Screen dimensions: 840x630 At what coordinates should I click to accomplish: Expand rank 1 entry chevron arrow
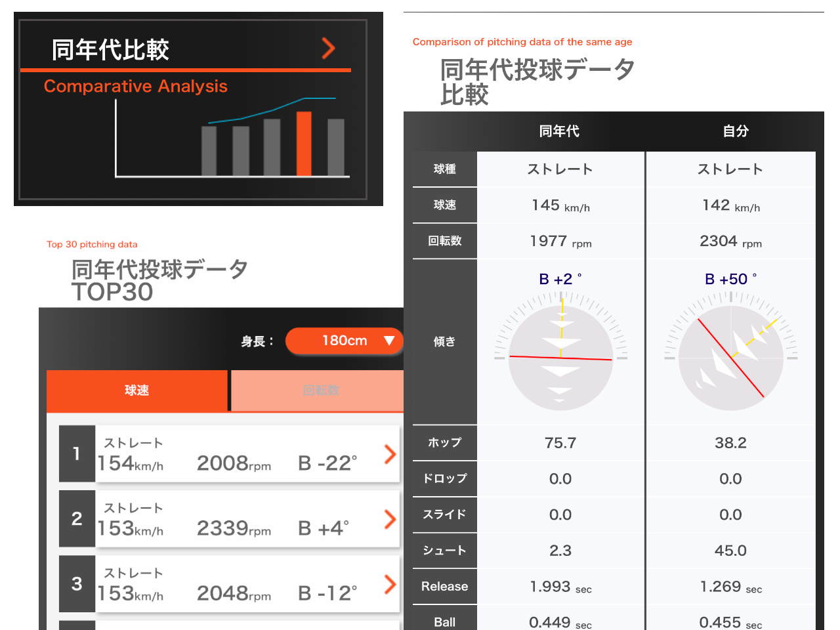[390, 453]
